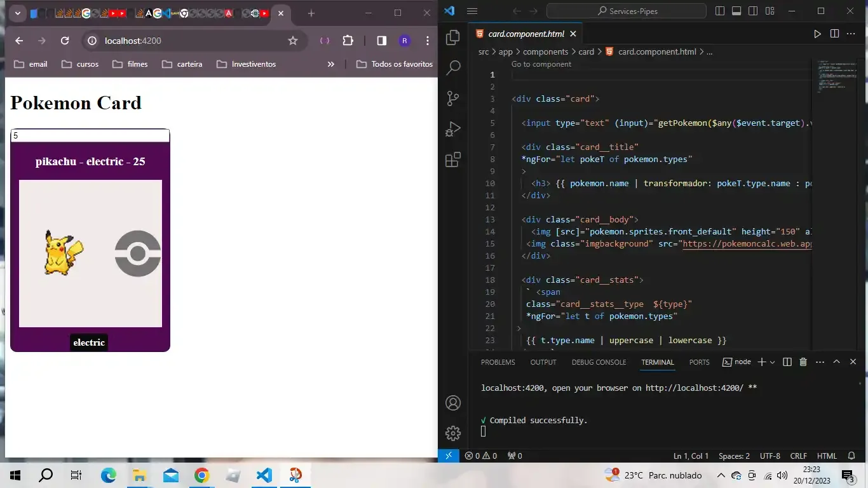Click breadcrumb 'components' folder
The height and width of the screenshot is (488, 868).
click(545, 52)
